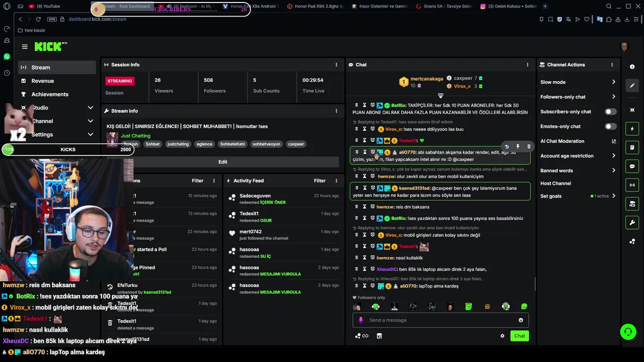Image resolution: width=644 pixels, height=362 pixels.
Task: Click the Yeni klasör bookmark folder
Action: pos(31,30)
